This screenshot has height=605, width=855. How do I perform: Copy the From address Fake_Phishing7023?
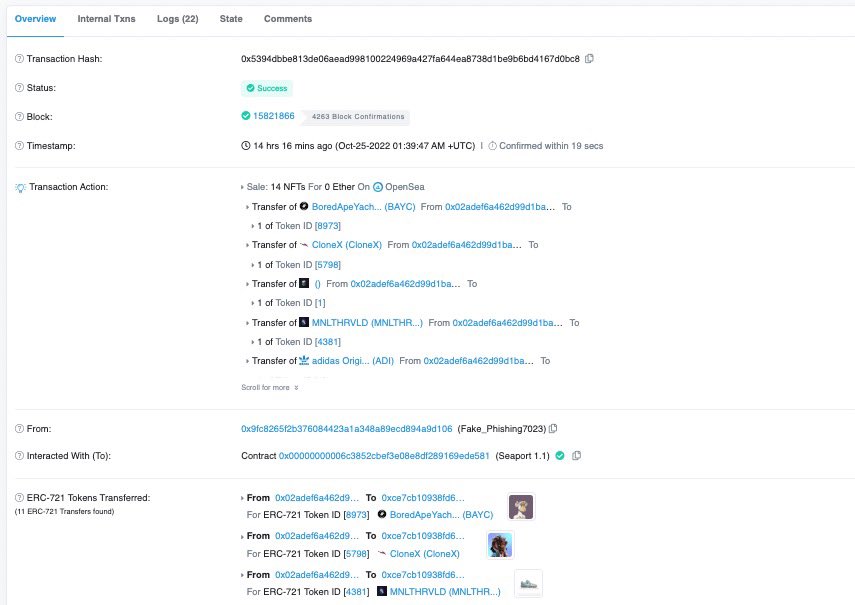pyautogui.click(x=553, y=428)
